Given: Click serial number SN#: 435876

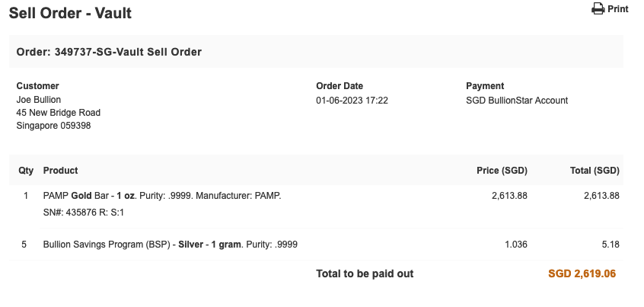Looking at the screenshot, I should [x=70, y=213].
